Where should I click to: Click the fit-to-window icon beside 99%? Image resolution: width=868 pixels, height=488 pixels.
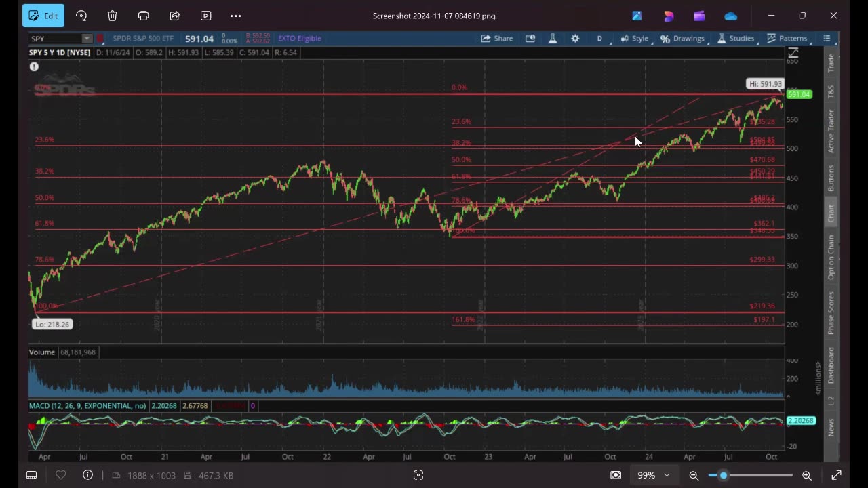click(x=615, y=475)
